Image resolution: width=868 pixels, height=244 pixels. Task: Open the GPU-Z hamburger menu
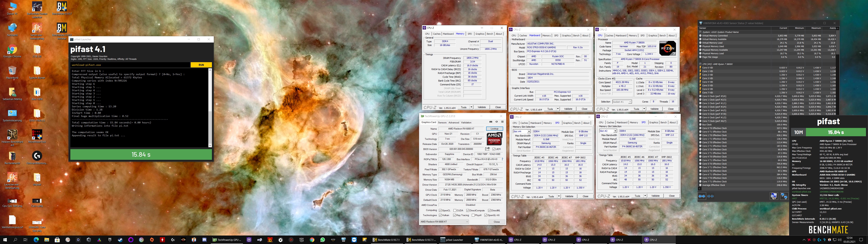tap(502, 122)
